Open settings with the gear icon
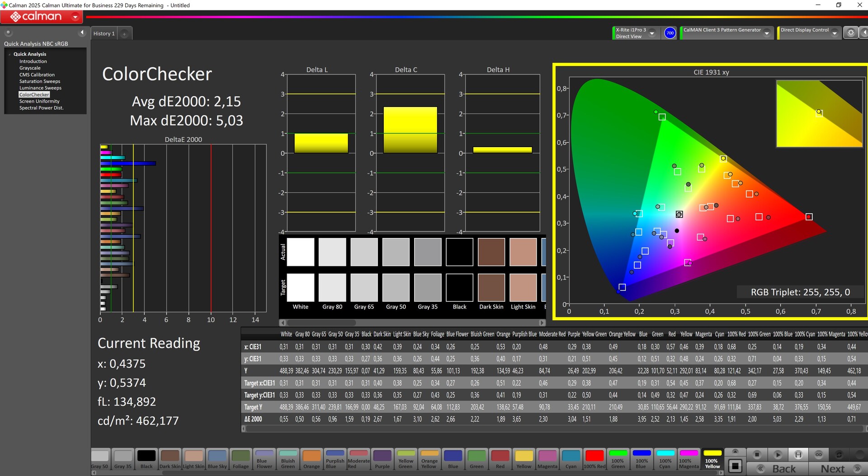The image size is (868, 476). click(x=850, y=33)
